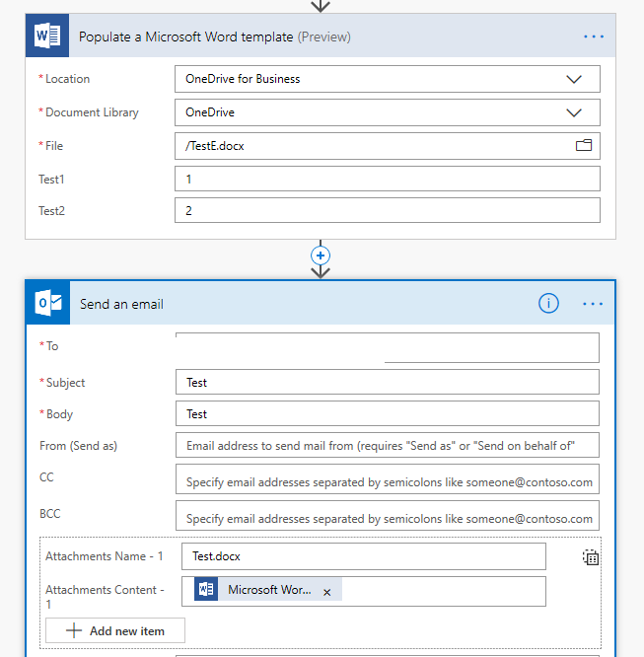The image size is (644, 657).
Task: Switch attachments to input entire array icon
Action: (591, 557)
